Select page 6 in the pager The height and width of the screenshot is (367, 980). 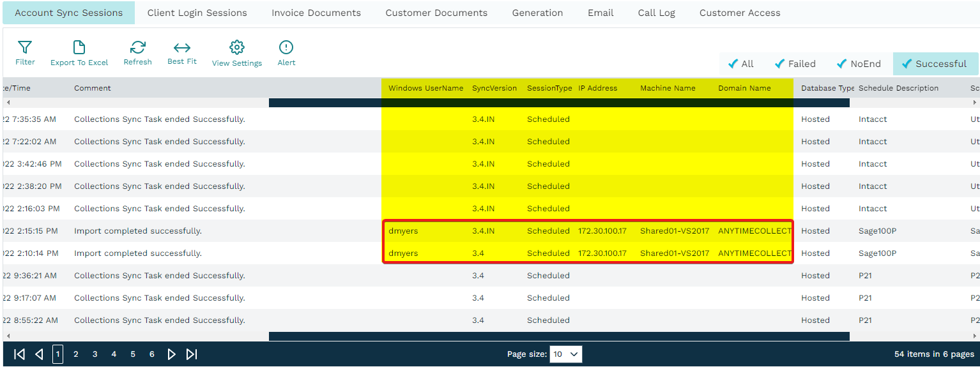(x=151, y=354)
